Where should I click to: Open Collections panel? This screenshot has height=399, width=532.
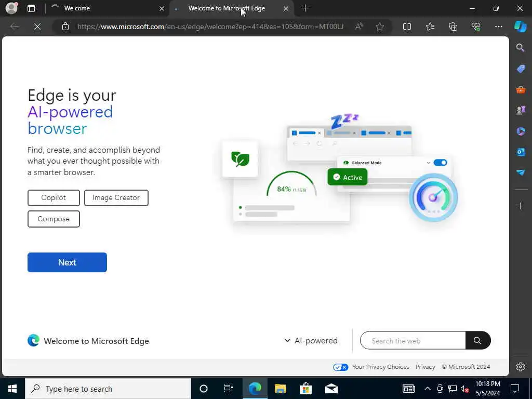click(x=453, y=26)
